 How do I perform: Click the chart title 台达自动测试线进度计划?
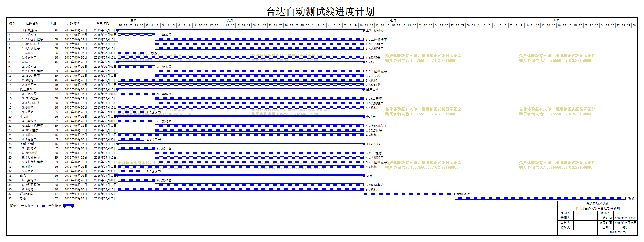(320, 12)
